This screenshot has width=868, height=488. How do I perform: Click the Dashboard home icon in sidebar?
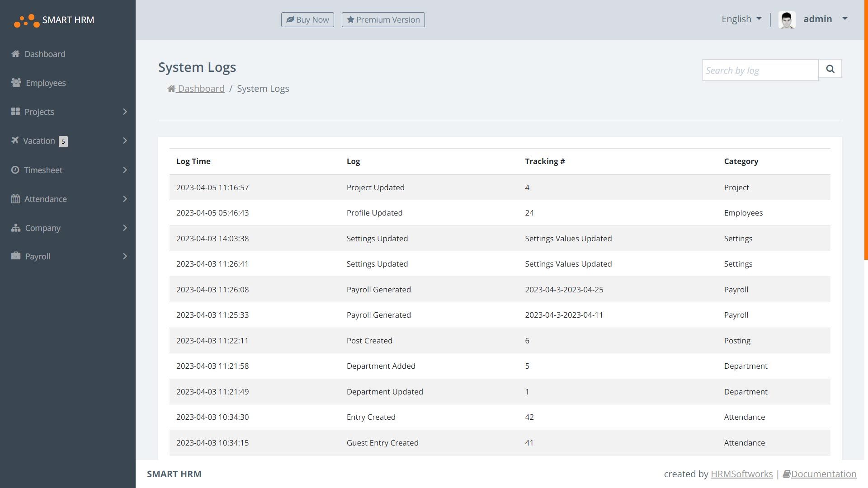[15, 54]
